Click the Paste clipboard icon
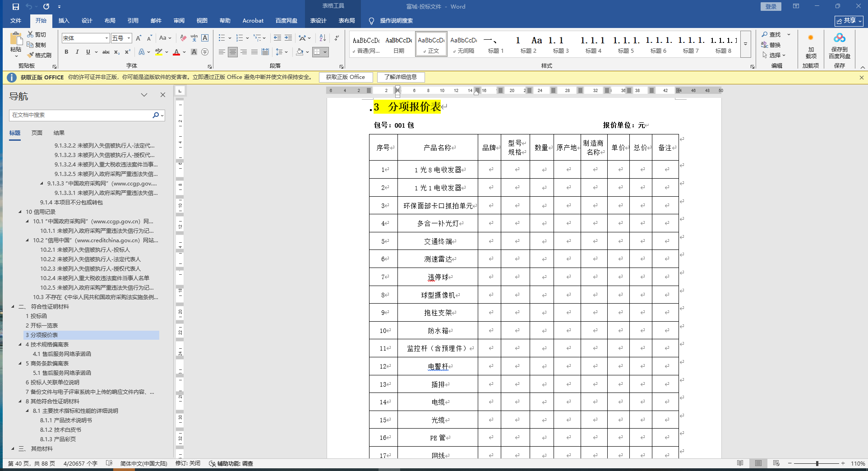Image resolution: width=868 pixels, height=471 pixels. point(16,39)
